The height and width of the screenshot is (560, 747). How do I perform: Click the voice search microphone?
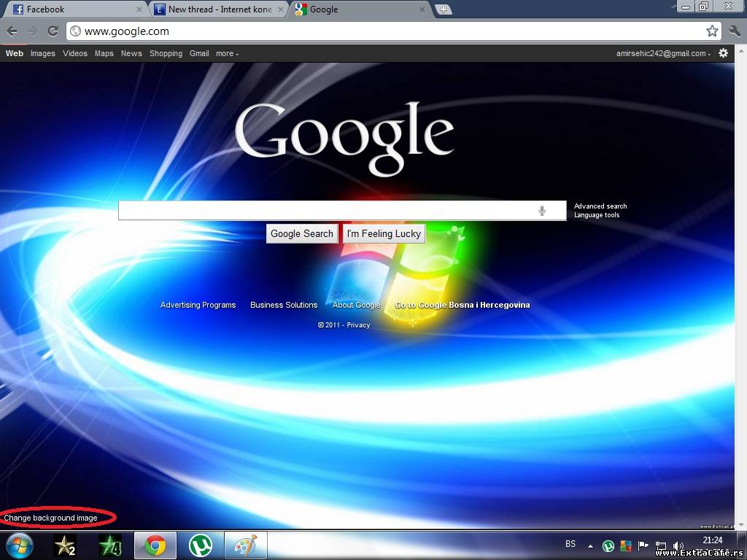[542, 211]
